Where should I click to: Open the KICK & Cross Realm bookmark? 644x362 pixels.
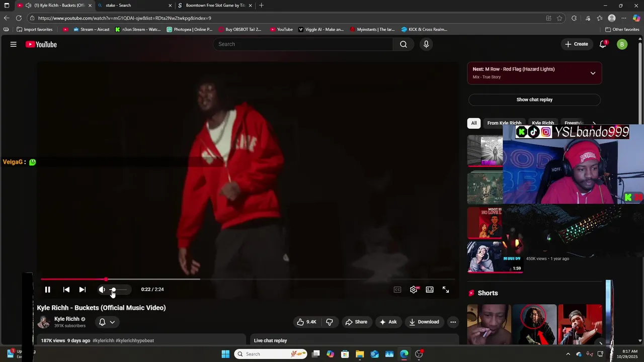coord(424,29)
